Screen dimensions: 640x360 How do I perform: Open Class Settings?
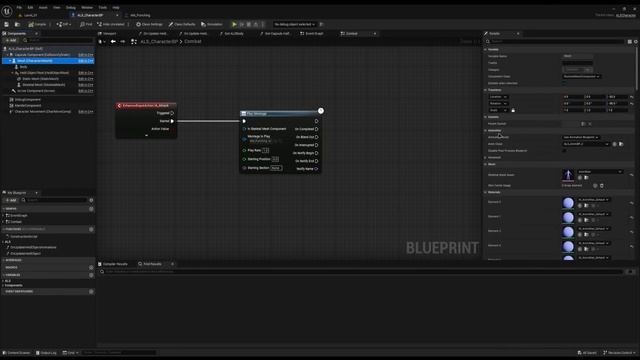(x=149, y=24)
